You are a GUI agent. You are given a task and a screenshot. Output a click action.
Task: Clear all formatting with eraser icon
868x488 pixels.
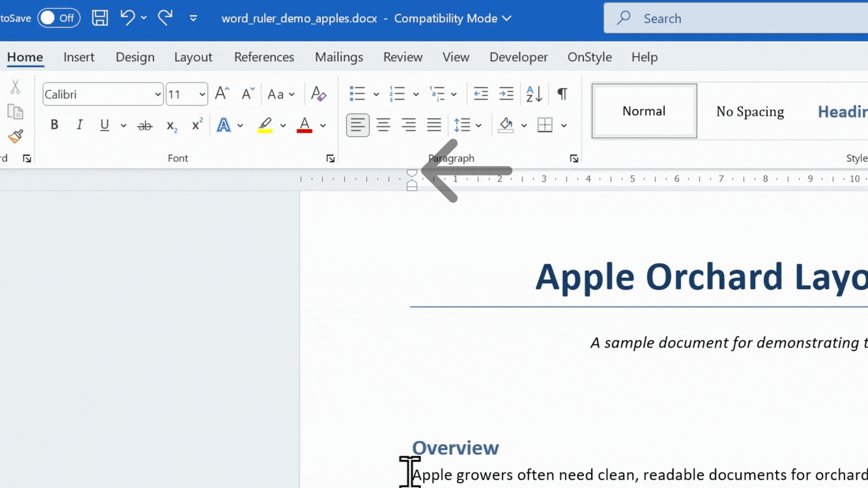(x=318, y=94)
